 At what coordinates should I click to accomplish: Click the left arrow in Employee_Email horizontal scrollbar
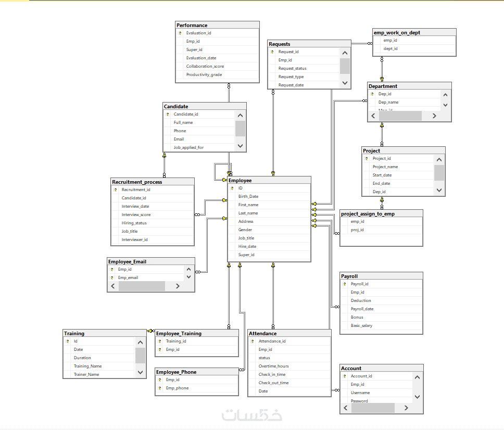(x=113, y=286)
